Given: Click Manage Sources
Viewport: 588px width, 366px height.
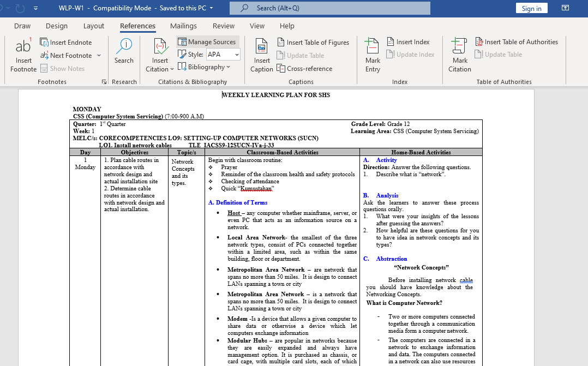Looking at the screenshot, I should 207,41.
